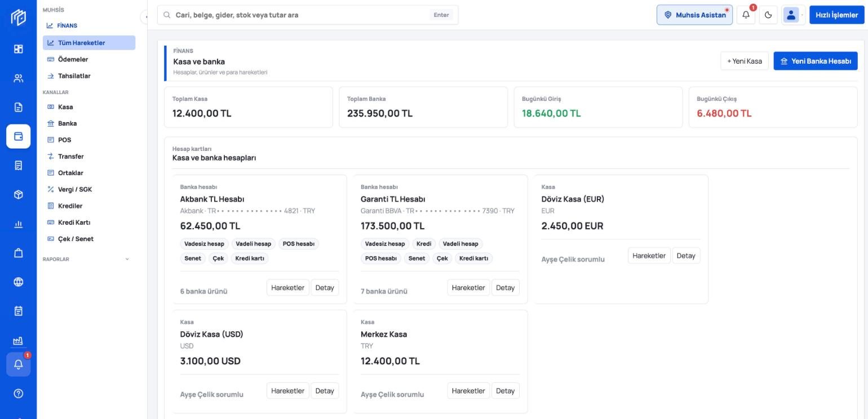This screenshot has width=868, height=419.
Task: Show Hareketler for Döviz Kasa (EUR)
Action: point(649,256)
